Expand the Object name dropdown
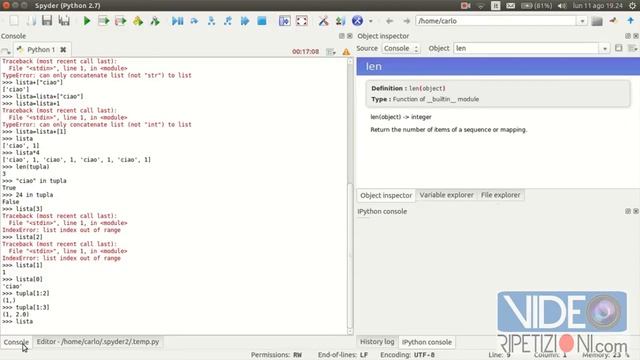640x360 pixels. (x=604, y=48)
